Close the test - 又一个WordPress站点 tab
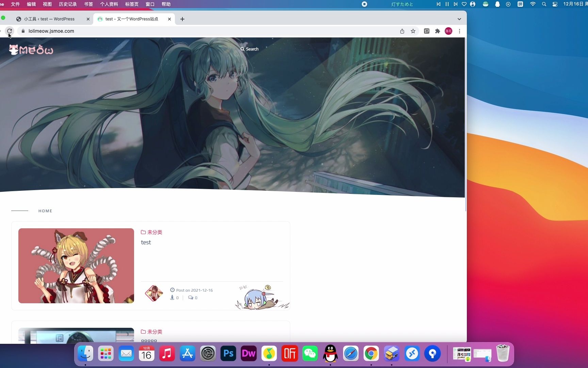The height and width of the screenshot is (368, 588). [x=169, y=19]
